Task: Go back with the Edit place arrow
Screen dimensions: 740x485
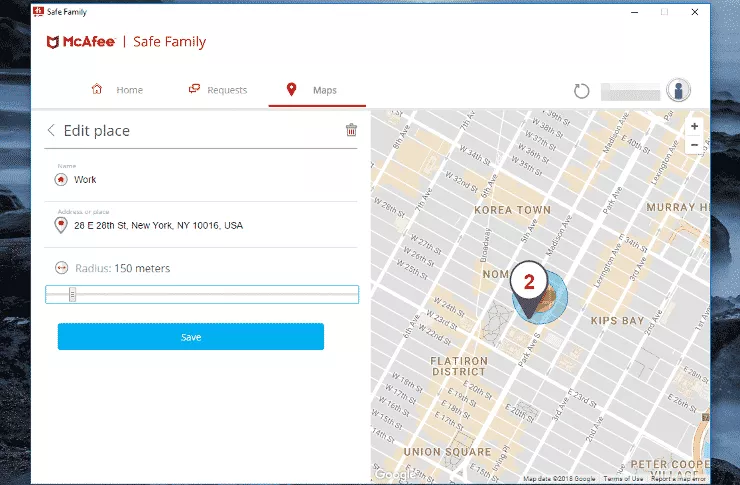Action: tap(51, 130)
